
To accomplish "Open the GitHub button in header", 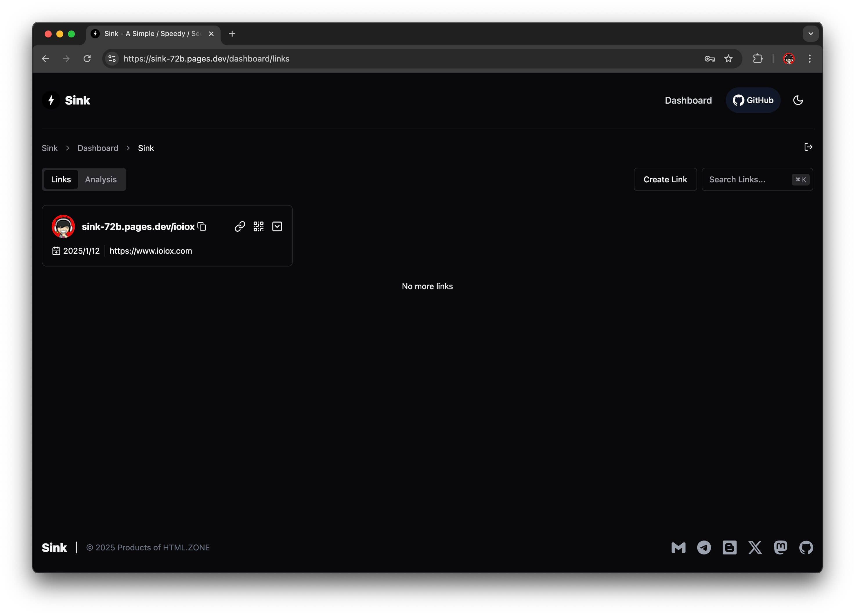I will pos(753,100).
